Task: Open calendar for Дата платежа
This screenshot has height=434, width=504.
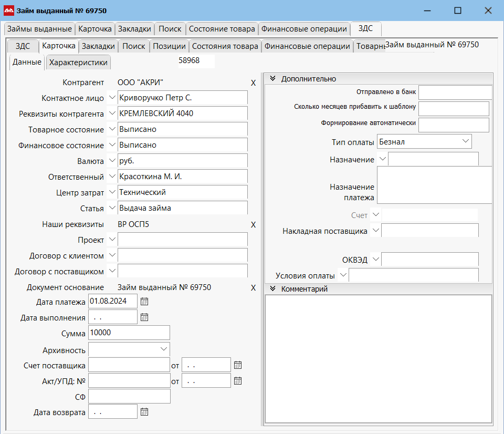Action: click(144, 302)
